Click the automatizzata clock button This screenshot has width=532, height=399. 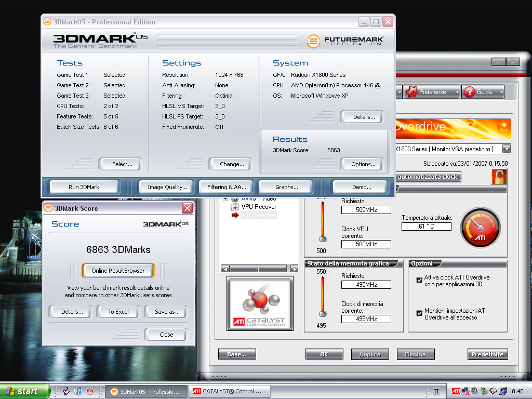[x=428, y=177]
